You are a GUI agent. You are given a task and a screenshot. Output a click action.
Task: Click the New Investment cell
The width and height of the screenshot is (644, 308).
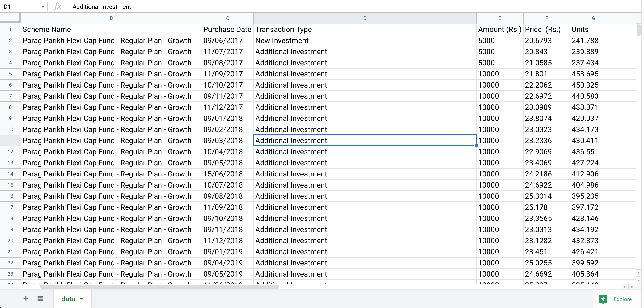click(365, 41)
